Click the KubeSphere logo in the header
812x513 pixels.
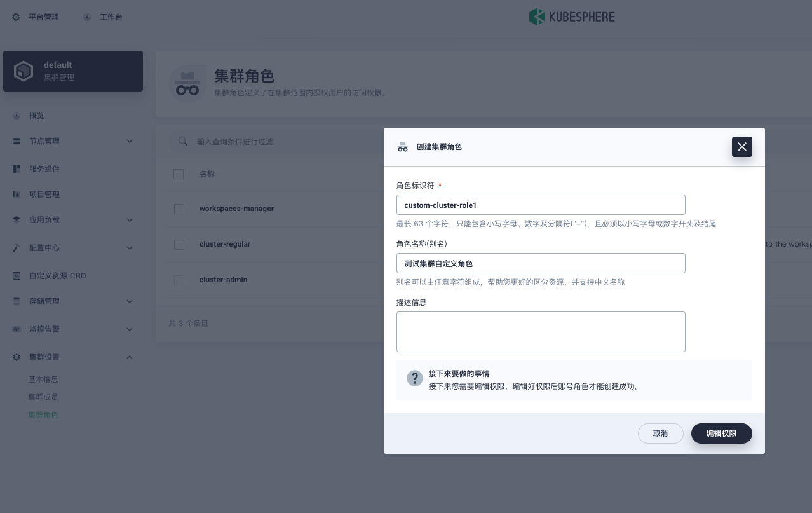571,17
